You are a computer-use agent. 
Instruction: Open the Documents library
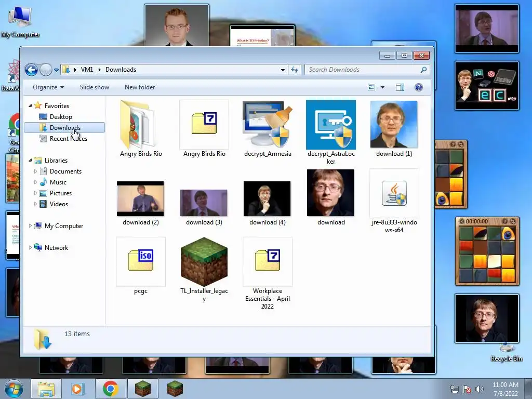(x=65, y=171)
